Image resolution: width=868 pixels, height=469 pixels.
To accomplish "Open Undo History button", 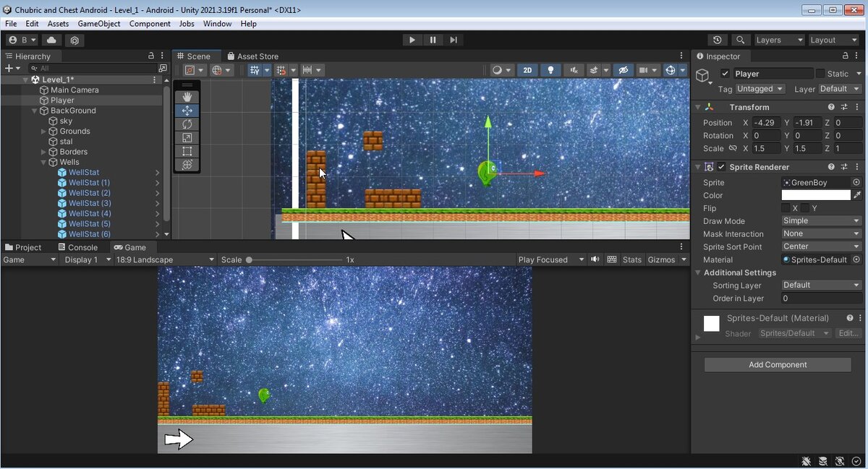I will point(717,40).
